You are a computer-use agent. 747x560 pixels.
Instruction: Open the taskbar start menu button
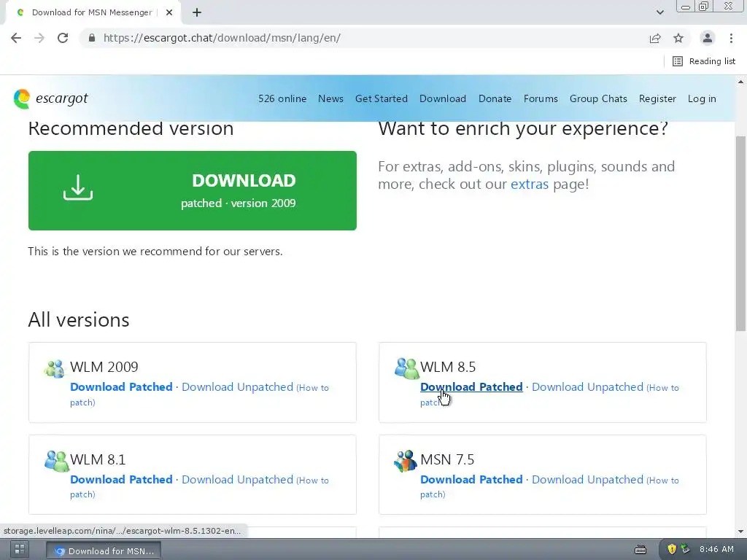tap(20, 550)
